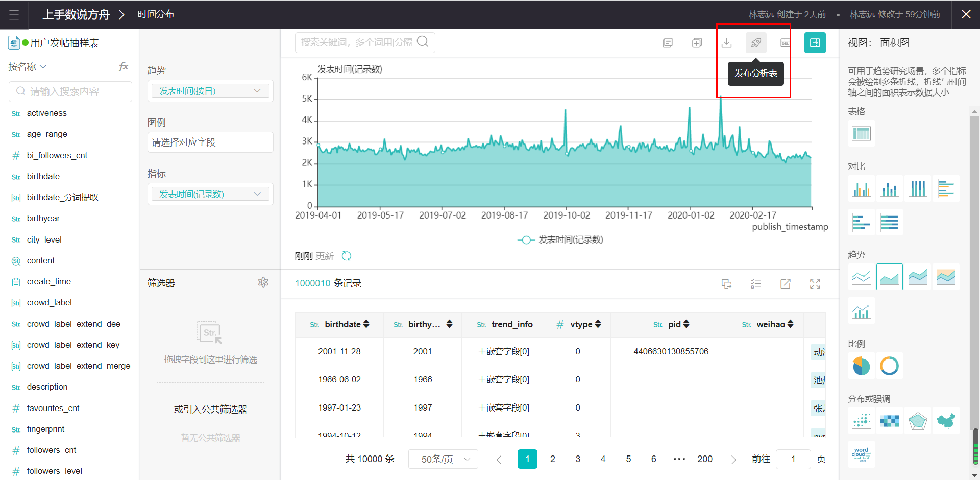Image resolution: width=980 pixels, height=480 pixels.
Task: Click the search magnifier icon in keyword box
Action: [x=423, y=42]
